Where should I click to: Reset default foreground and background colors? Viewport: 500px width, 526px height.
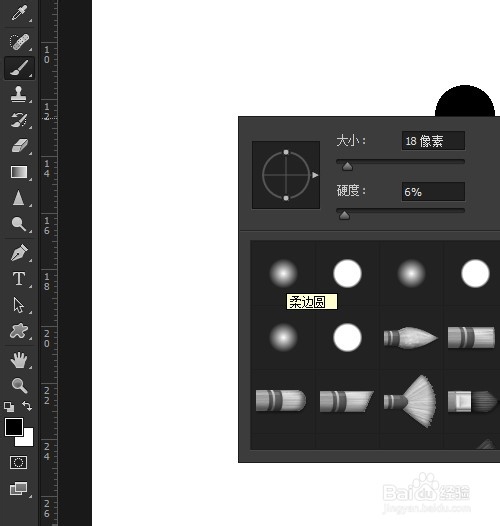9,407
